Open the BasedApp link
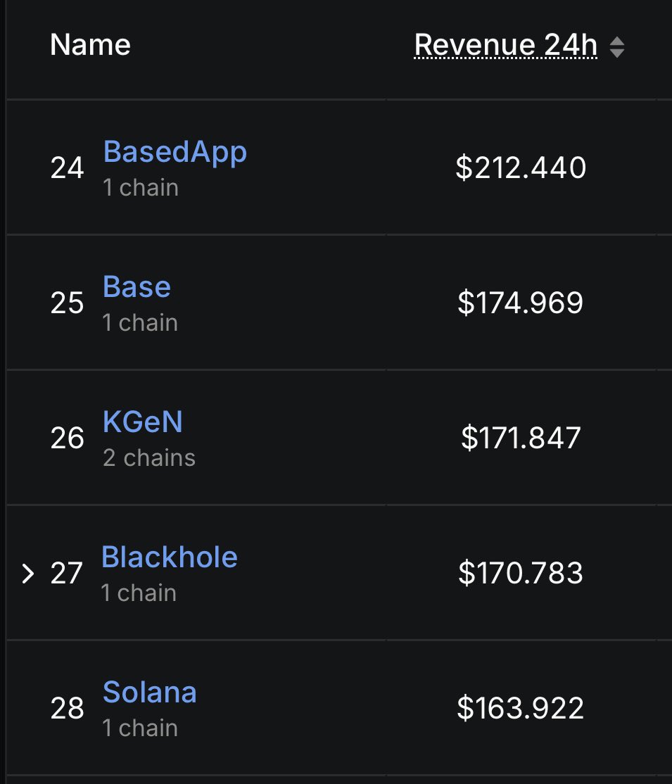The image size is (672, 784). pyautogui.click(x=175, y=152)
